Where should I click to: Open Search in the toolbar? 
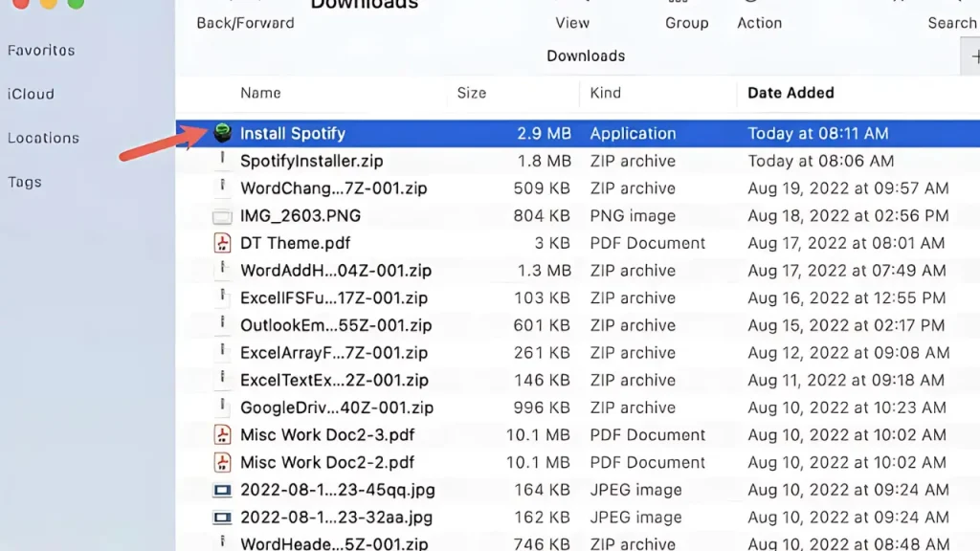click(x=952, y=23)
